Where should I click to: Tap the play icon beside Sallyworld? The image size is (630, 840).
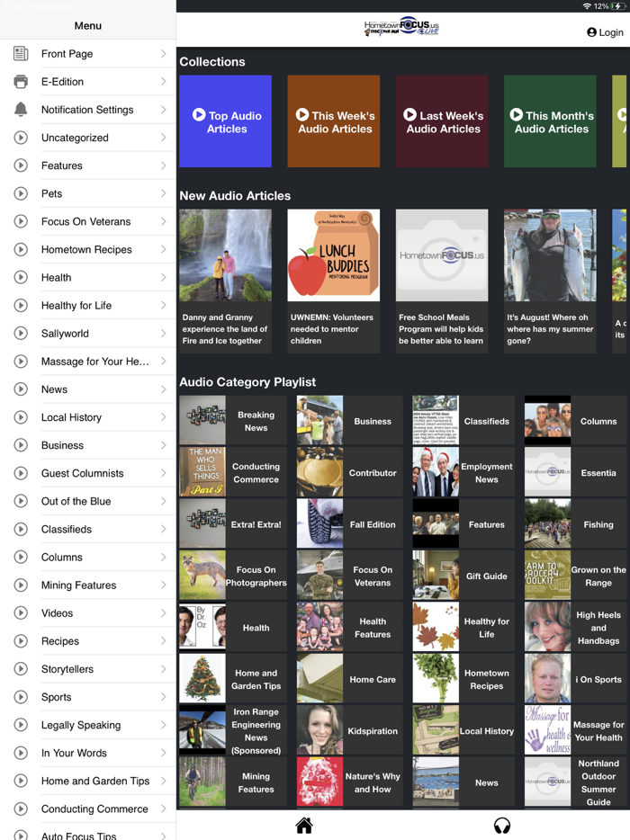tap(21, 334)
